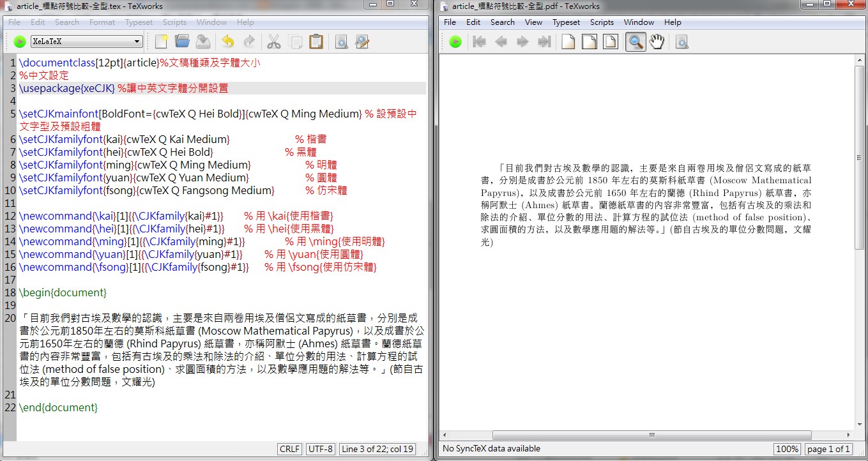Click the green Typeset button in editor window
Screen dimensions: 868x461
19,42
